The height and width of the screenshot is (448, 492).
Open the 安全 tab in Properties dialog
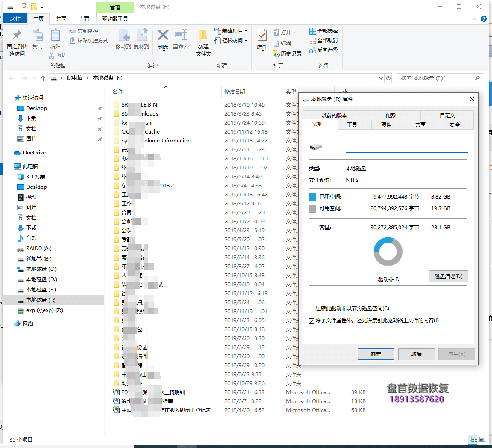point(454,125)
